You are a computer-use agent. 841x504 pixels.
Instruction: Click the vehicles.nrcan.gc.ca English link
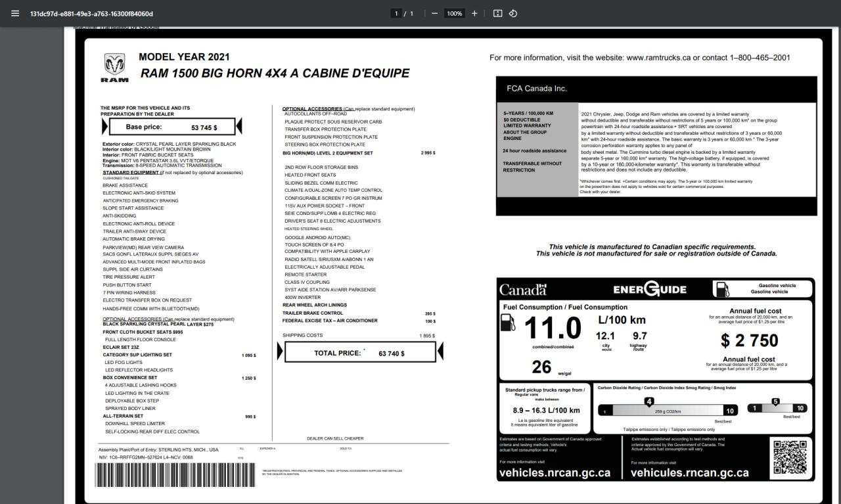(x=555, y=472)
